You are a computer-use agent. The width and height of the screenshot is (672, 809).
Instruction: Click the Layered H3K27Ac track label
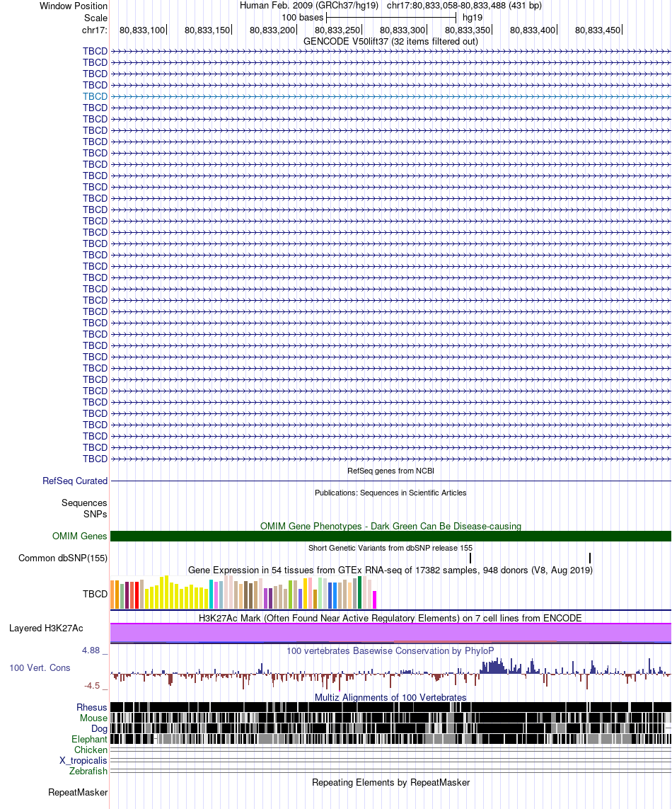coord(46,628)
